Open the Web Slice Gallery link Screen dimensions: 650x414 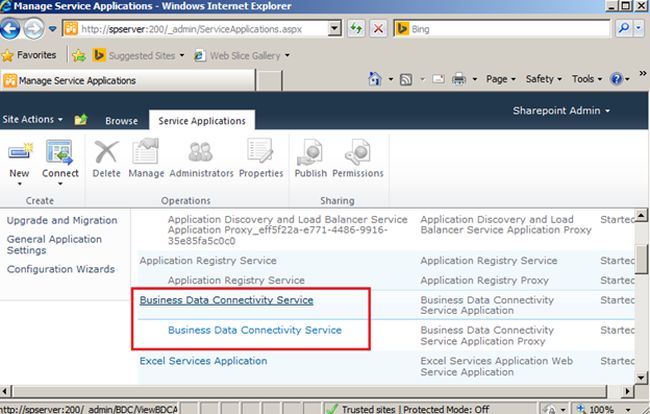point(242,55)
